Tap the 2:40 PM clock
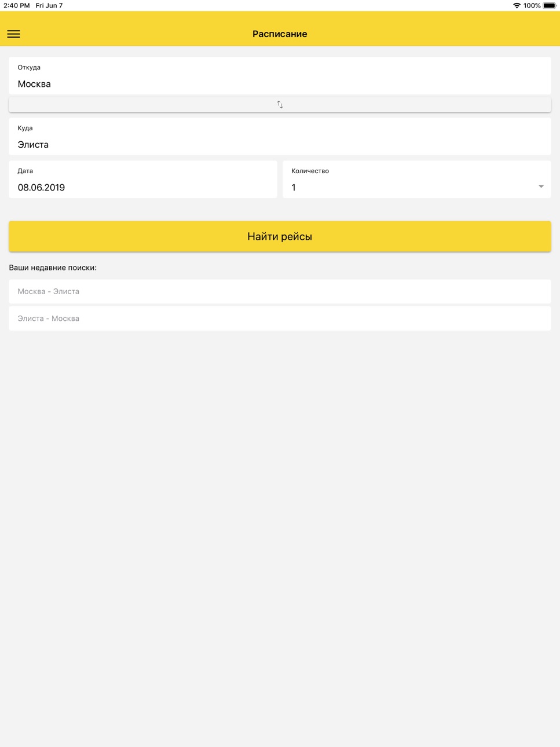Image resolution: width=560 pixels, height=747 pixels. coord(16,5)
